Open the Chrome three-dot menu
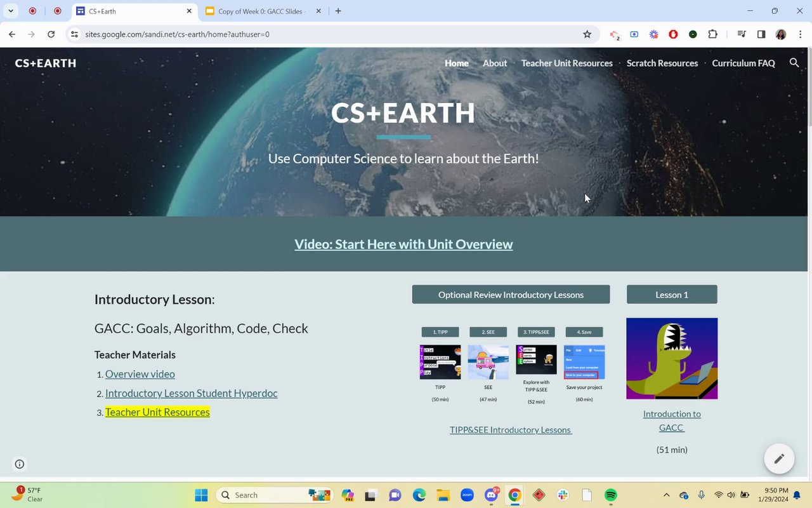812x508 pixels. tap(800, 34)
